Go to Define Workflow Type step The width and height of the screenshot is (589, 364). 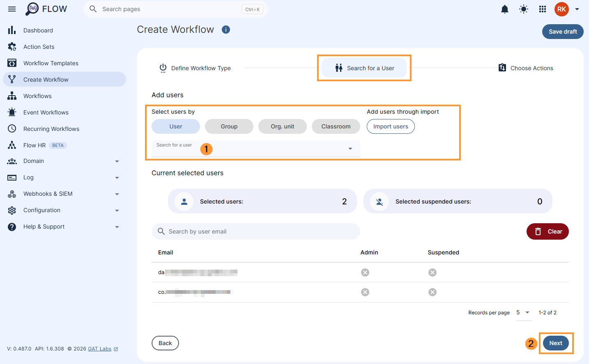pyautogui.click(x=195, y=68)
